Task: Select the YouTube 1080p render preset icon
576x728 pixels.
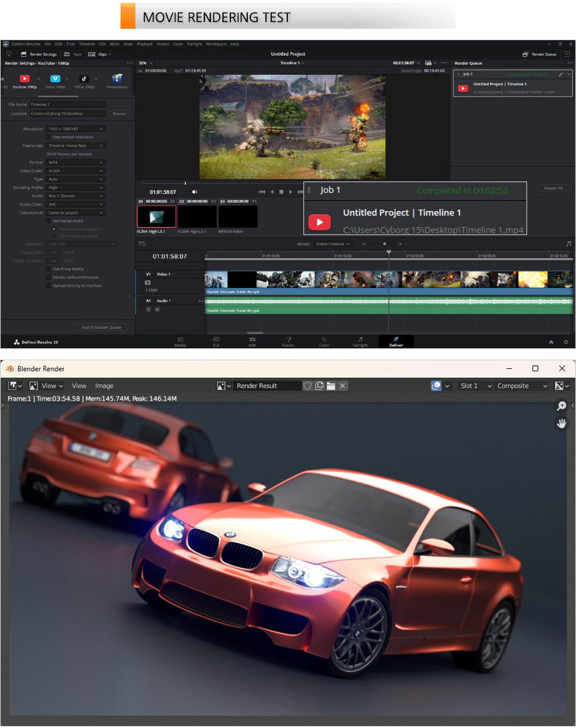Action: coord(24,79)
